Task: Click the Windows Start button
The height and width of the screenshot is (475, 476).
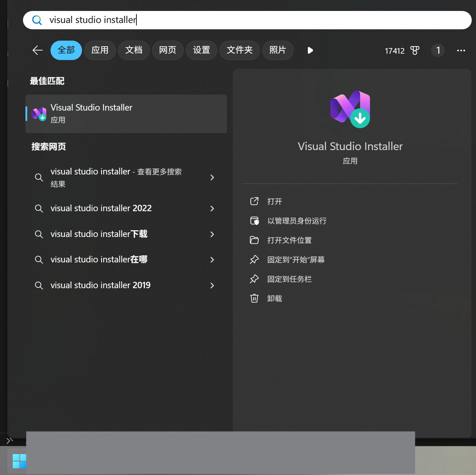Action: pos(19,461)
